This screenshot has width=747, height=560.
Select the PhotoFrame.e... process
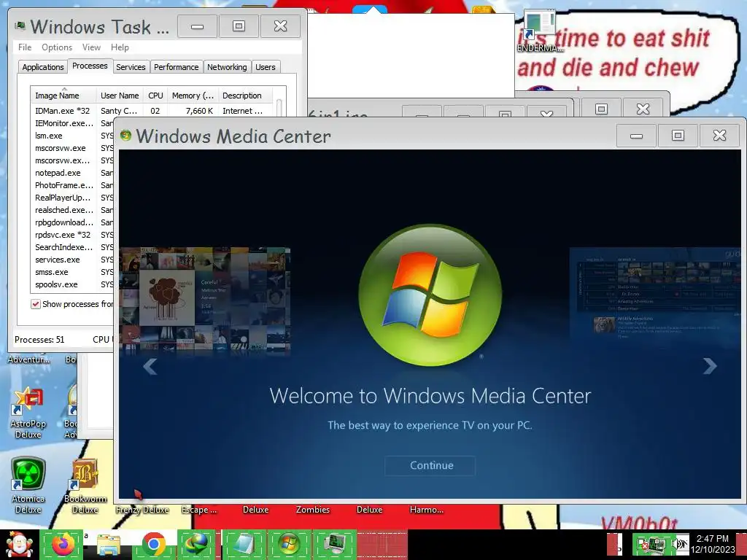pos(72,184)
